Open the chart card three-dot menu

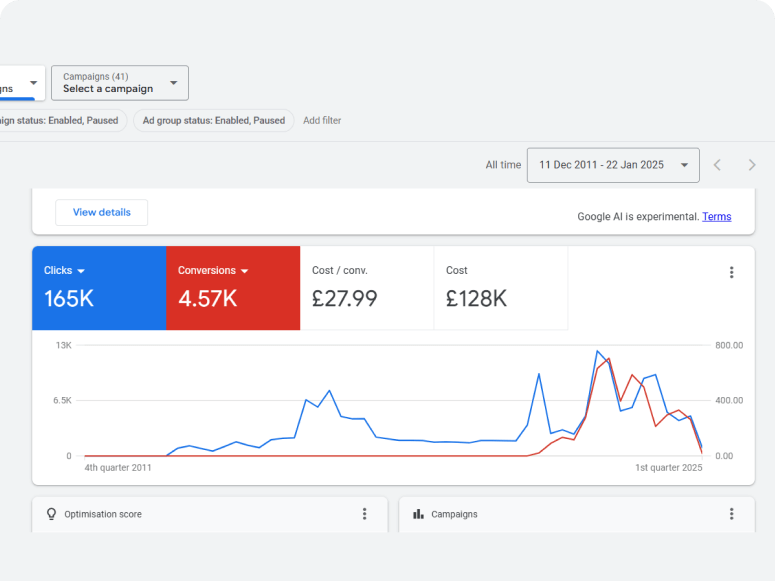click(731, 272)
